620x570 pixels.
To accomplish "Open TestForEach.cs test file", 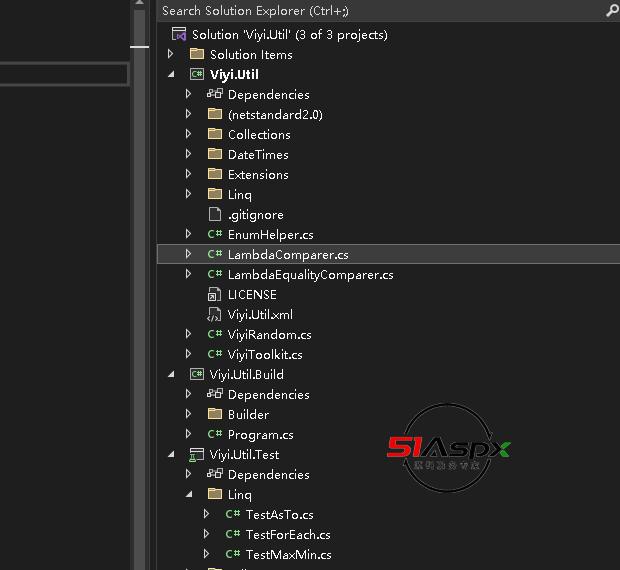I will click(287, 535).
